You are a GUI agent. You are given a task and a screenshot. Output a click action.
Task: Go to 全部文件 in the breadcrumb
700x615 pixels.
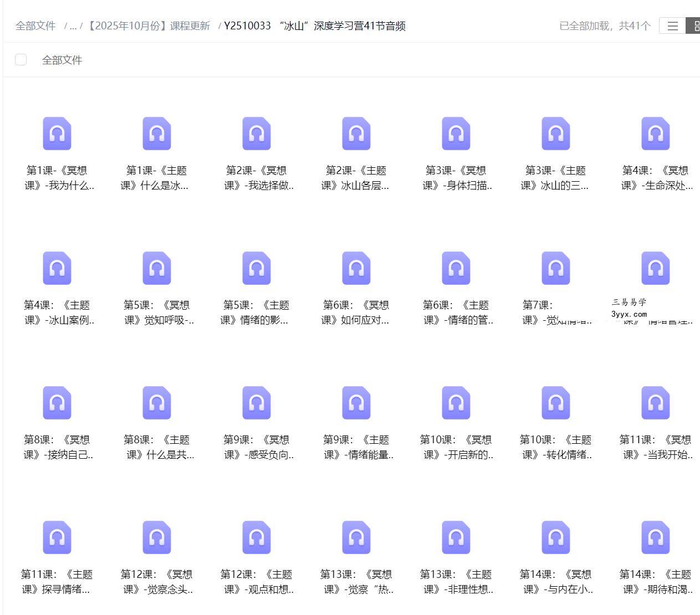[35, 26]
